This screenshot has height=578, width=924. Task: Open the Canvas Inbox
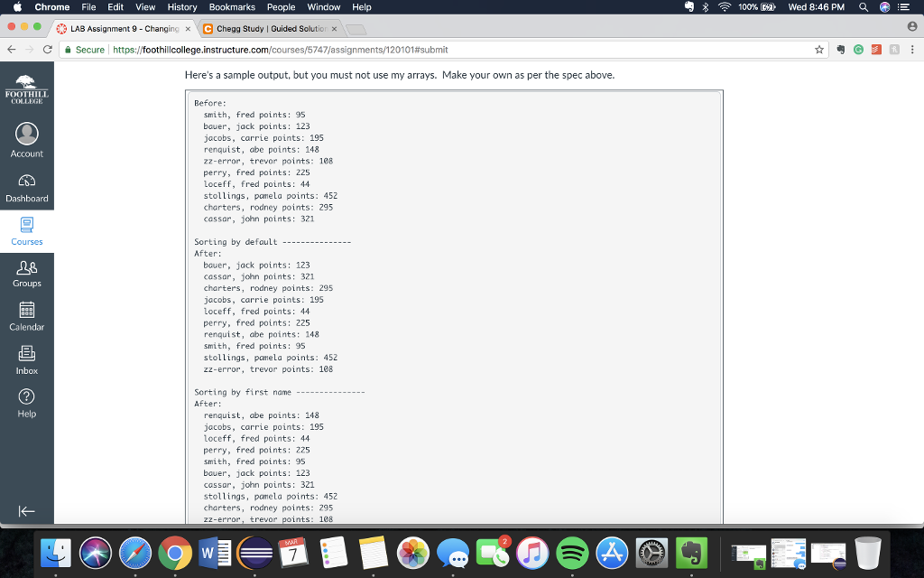coord(26,361)
